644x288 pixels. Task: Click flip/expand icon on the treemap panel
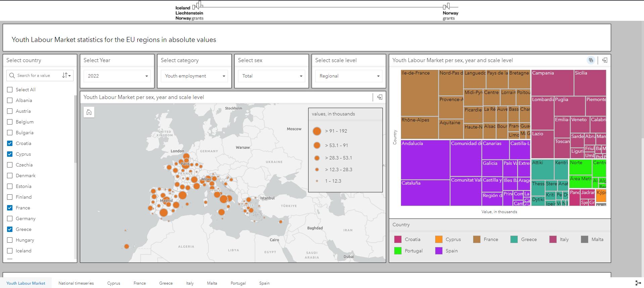604,60
